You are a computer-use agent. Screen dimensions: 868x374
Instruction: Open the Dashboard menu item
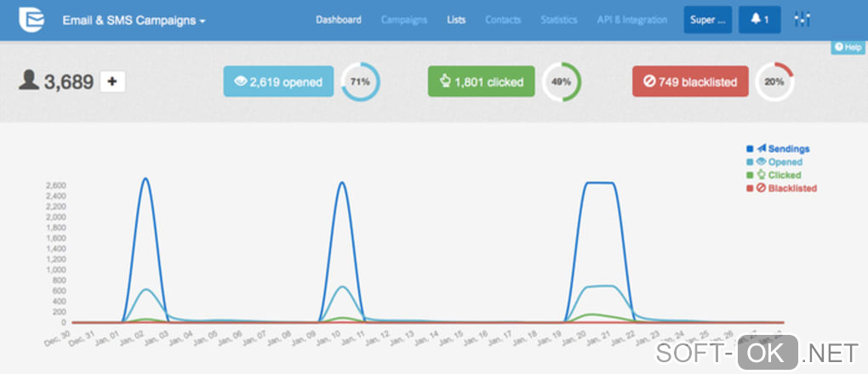click(x=339, y=20)
